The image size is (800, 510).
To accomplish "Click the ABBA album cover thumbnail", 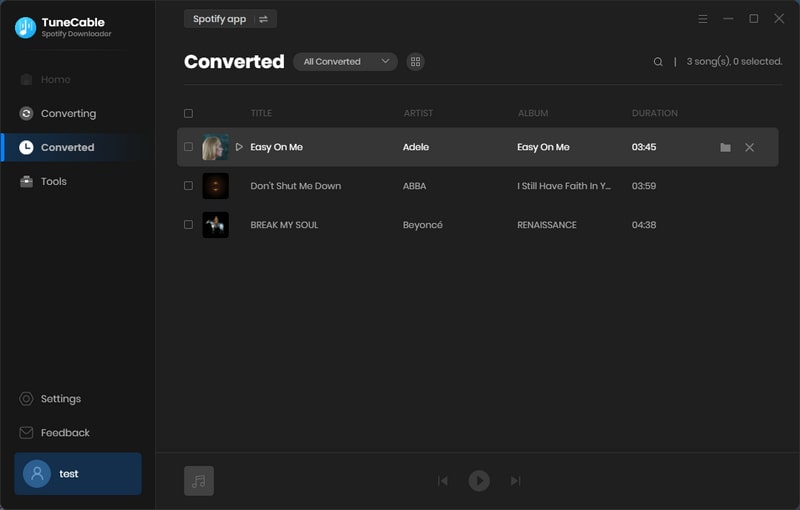I will click(x=215, y=186).
